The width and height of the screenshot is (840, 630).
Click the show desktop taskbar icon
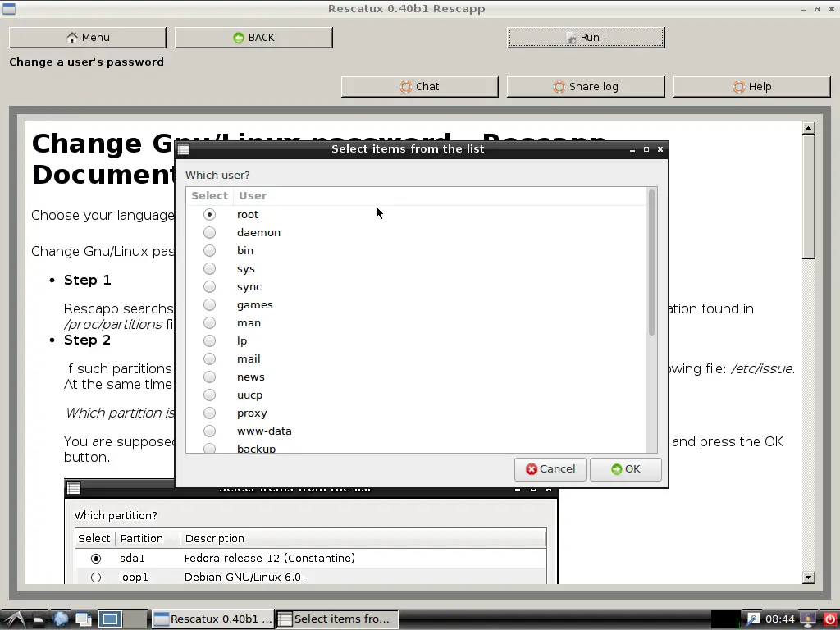coord(84,619)
